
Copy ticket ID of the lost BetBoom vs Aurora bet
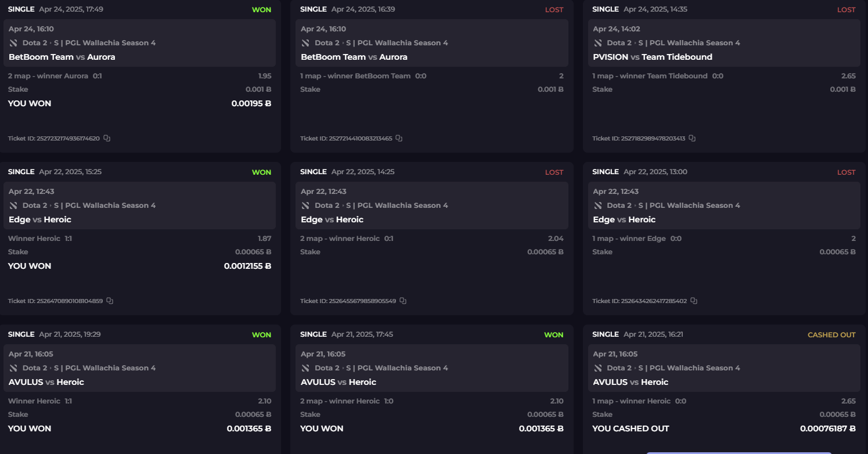[399, 139]
